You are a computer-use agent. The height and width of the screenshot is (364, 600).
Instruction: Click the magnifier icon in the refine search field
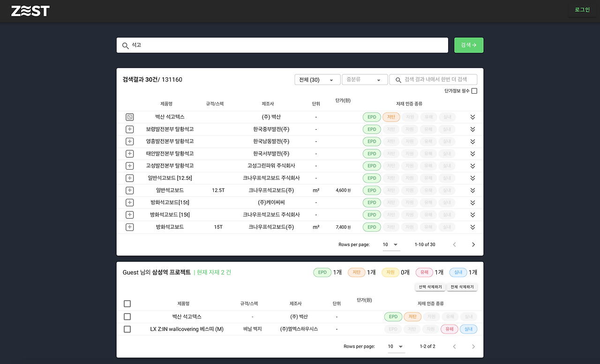click(x=398, y=79)
